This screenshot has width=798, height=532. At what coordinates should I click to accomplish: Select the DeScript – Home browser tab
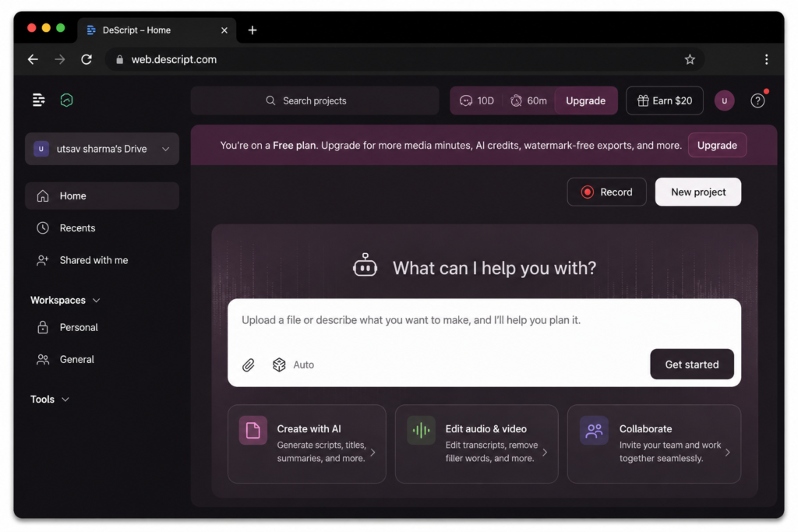click(156, 30)
